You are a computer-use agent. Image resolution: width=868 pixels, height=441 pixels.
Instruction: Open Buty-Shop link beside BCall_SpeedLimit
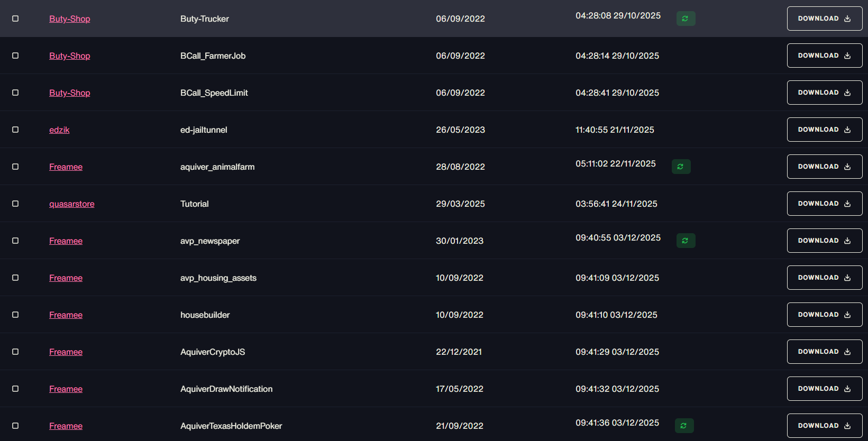tap(70, 93)
